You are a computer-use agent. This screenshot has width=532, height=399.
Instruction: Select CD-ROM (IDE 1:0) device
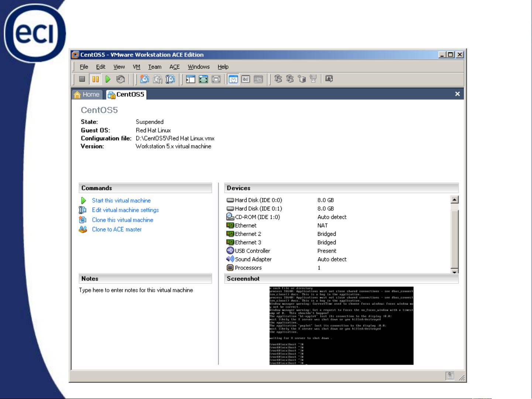coord(338,217)
